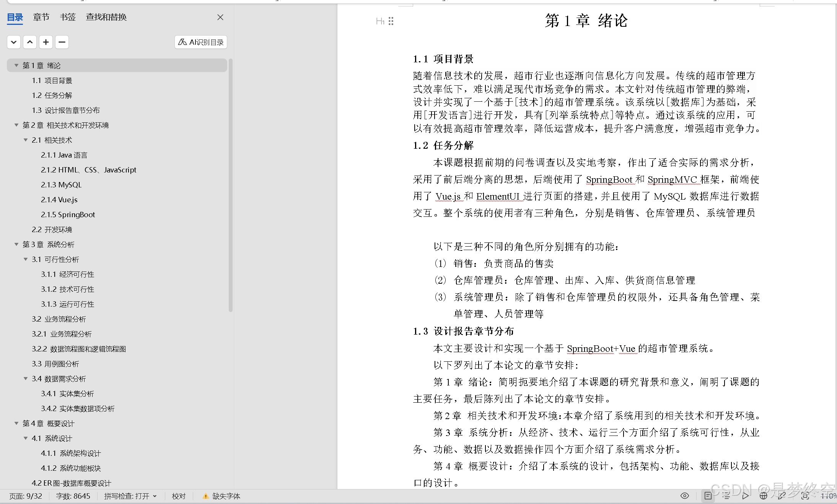Switch to page layout view icon

708,496
